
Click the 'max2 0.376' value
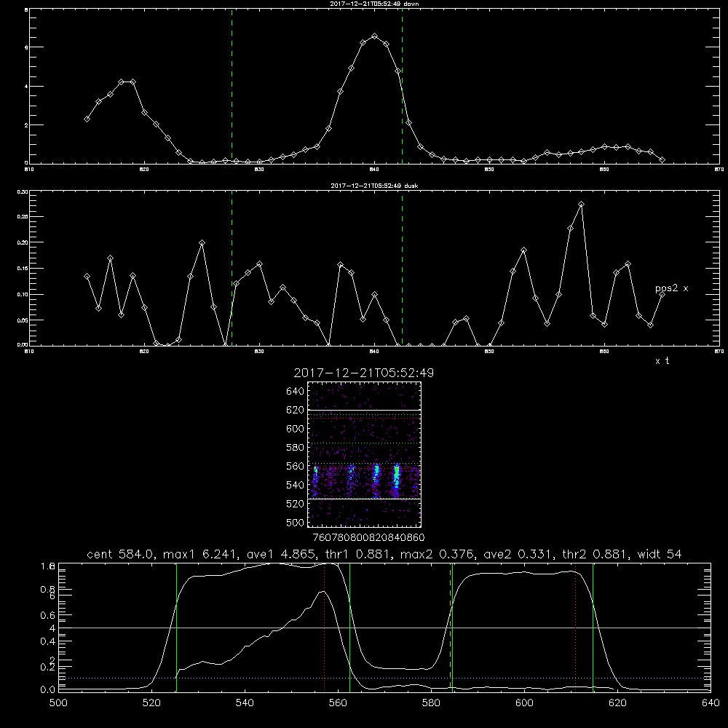438,554
